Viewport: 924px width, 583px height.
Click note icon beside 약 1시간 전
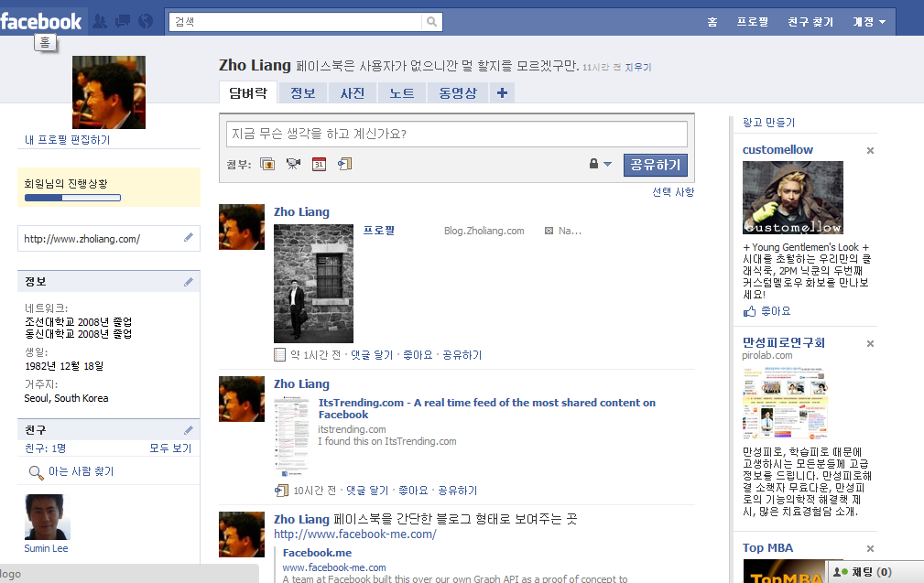(x=280, y=355)
